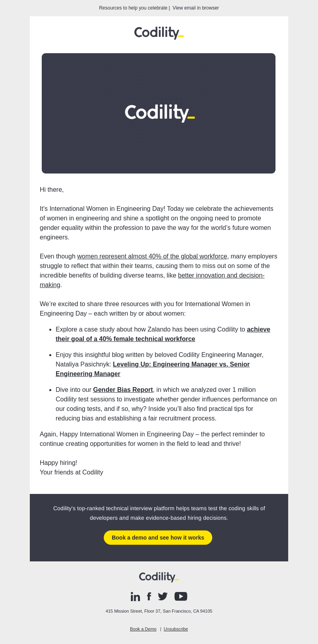Open the Gender Bias Report link
The width and height of the screenshot is (318, 644).
[x=123, y=390]
